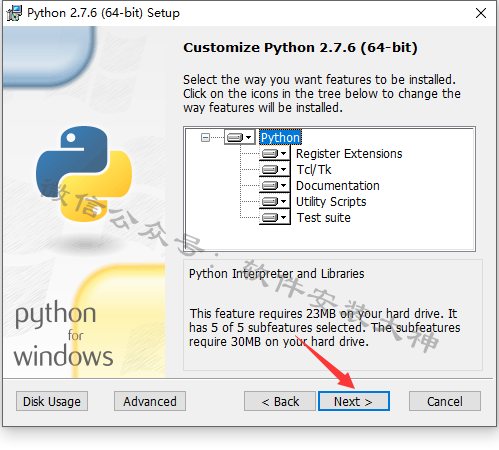
Task: Open Register Extensions install-option drive icon
Action: point(275,153)
